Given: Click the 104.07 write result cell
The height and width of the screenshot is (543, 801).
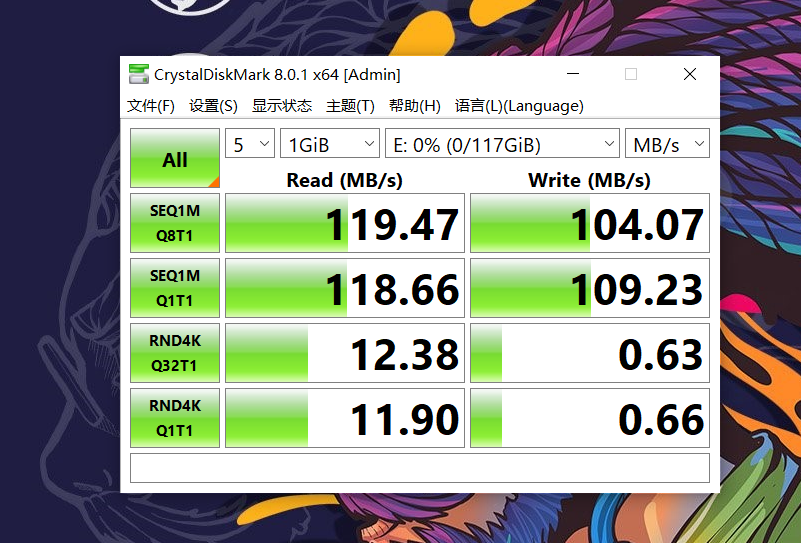Looking at the screenshot, I should (x=590, y=223).
